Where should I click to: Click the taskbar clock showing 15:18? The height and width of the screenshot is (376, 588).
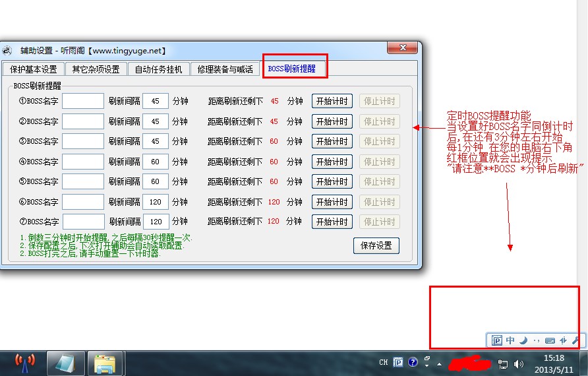pos(554,358)
